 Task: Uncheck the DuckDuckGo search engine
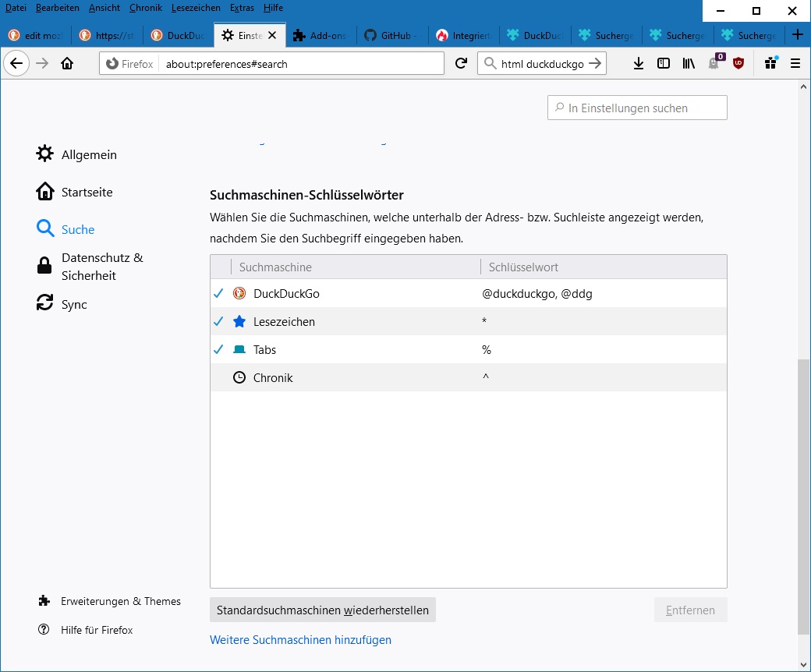218,294
